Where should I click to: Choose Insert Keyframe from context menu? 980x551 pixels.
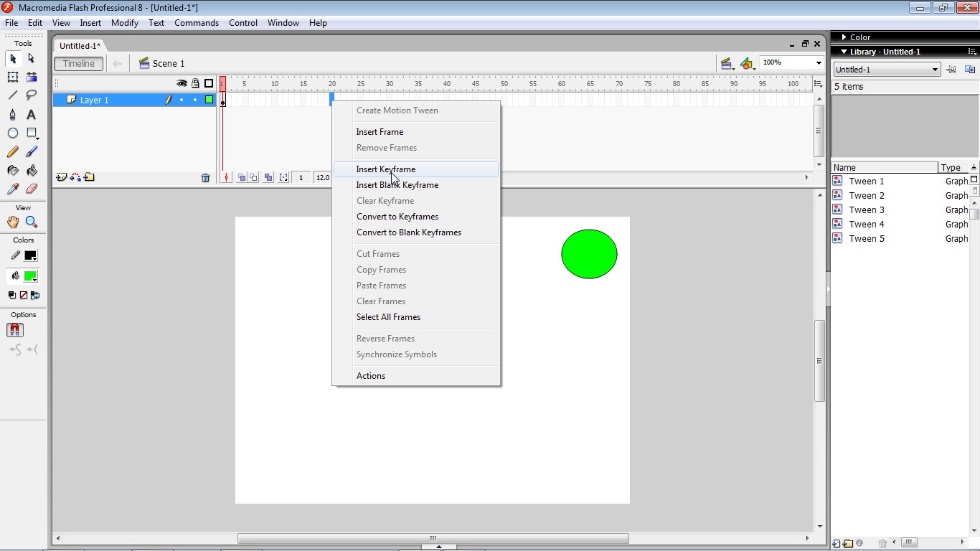(416, 169)
